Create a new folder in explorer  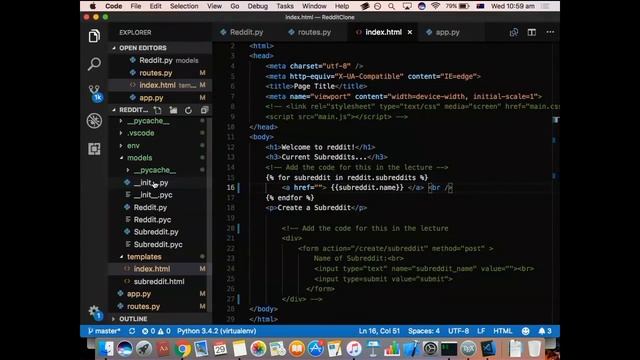pyautogui.click(x=173, y=110)
